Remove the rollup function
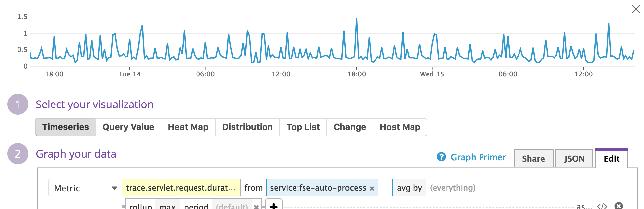 (x=256, y=207)
